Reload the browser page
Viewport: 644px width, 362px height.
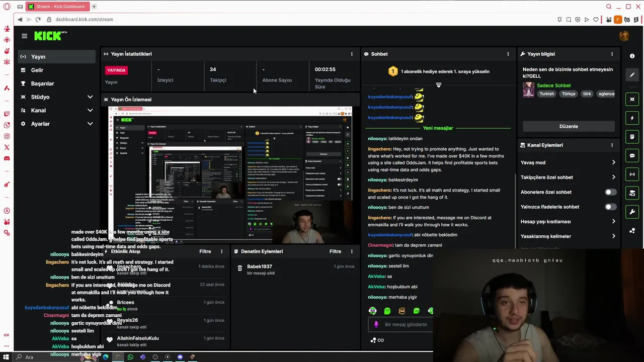38,19
